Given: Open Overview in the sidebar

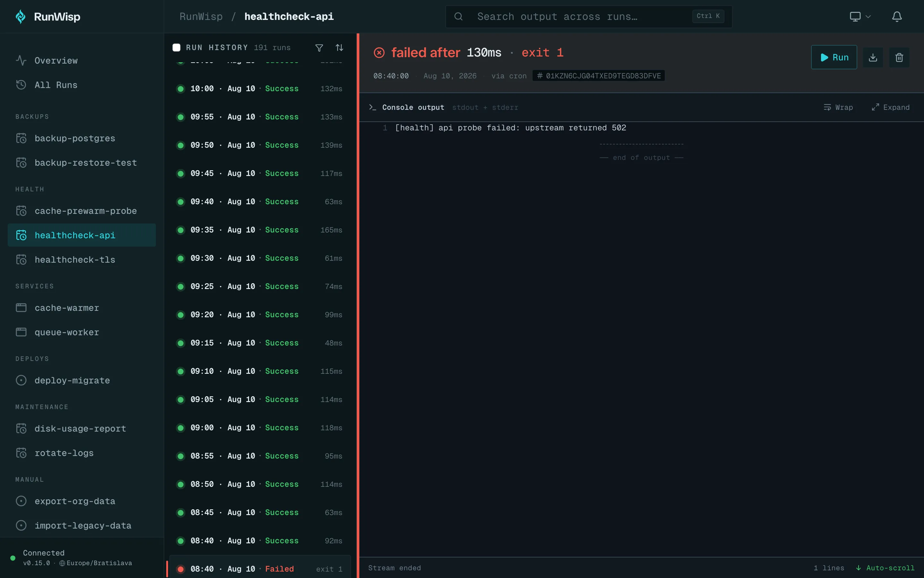Looking at the screenshot, I should [82, 60].
